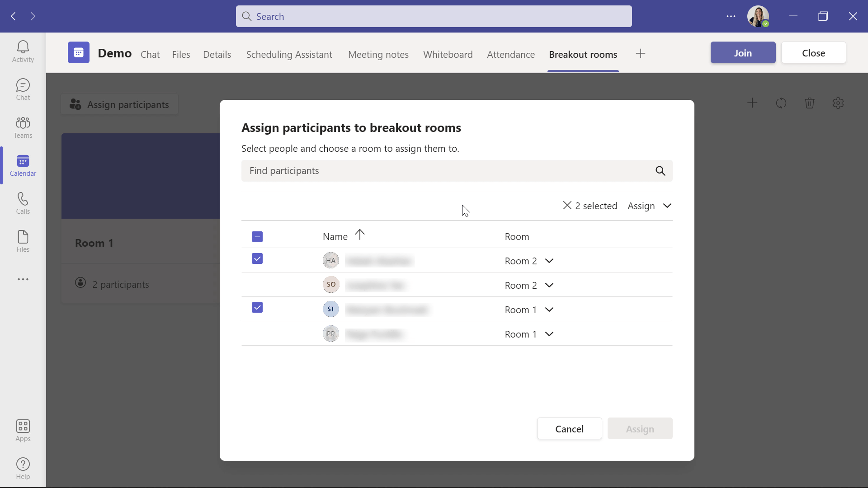Image resolution: width=868 pixels, height=488 pixels.
Task: Click the delete rooms icon
Action: 810,103
